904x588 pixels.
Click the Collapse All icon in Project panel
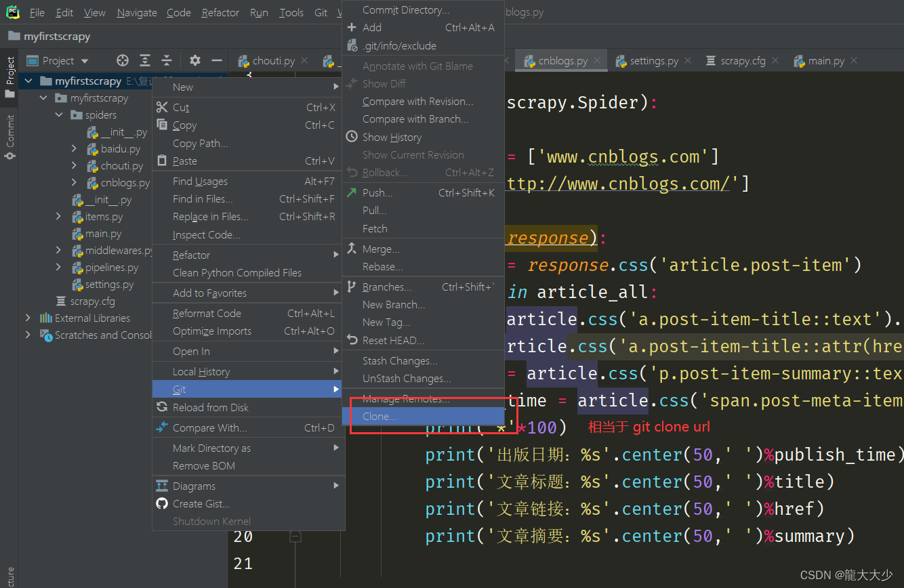(167, 60)
